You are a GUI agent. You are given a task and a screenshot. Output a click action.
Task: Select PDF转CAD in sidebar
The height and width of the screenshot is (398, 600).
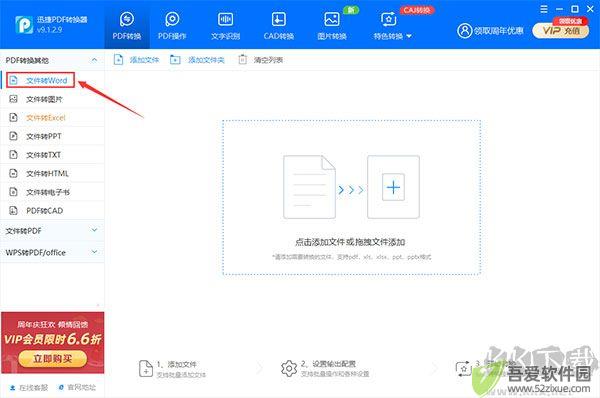tap(52, 210)
